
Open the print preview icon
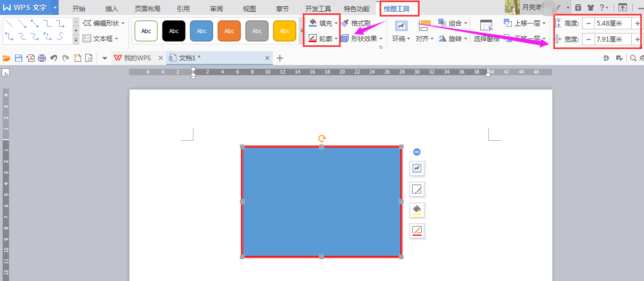89,58
